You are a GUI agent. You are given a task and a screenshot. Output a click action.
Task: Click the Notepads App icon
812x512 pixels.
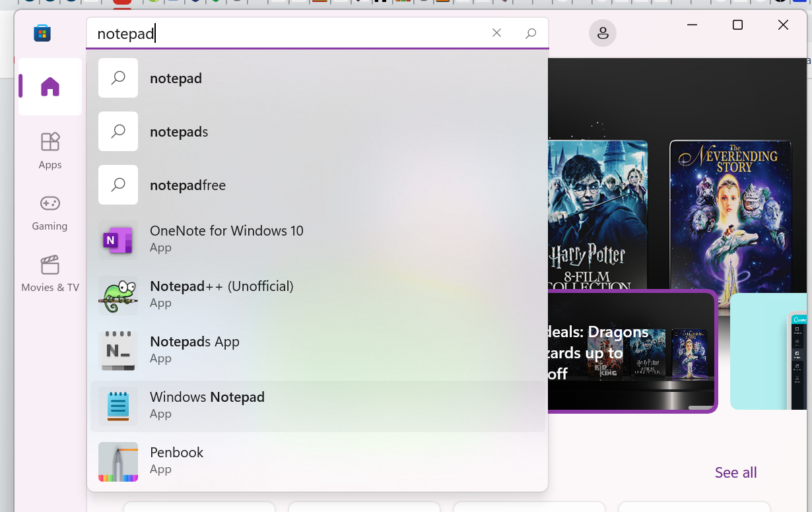pos(118,350)
